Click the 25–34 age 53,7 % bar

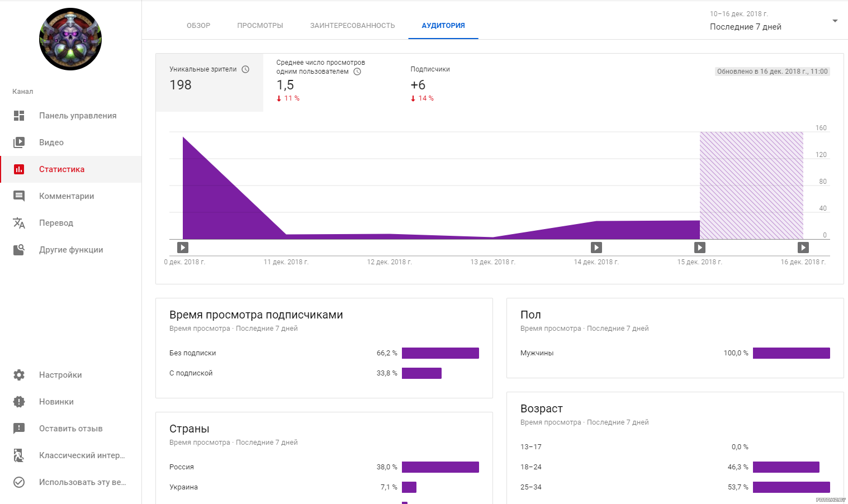point(792,487)
